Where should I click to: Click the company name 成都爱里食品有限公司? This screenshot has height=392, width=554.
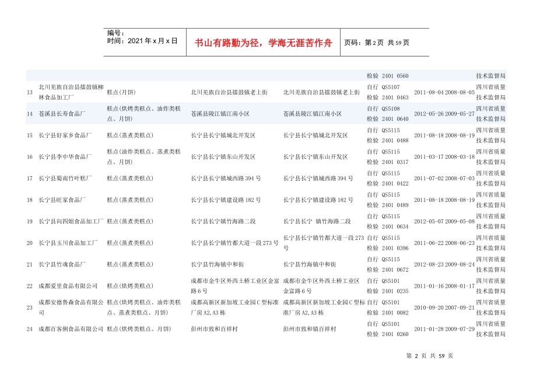(x=68, y=286)
